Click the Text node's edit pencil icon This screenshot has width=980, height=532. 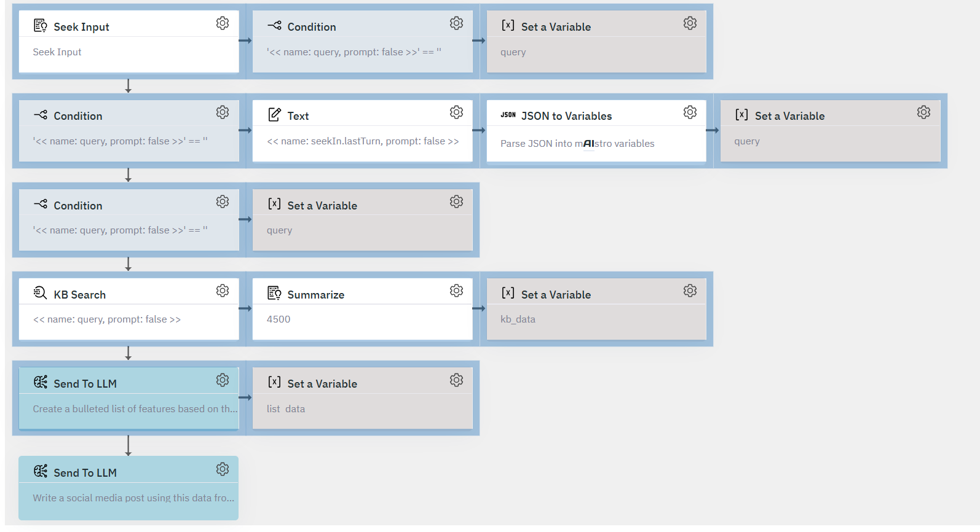(x=274, y=115)
